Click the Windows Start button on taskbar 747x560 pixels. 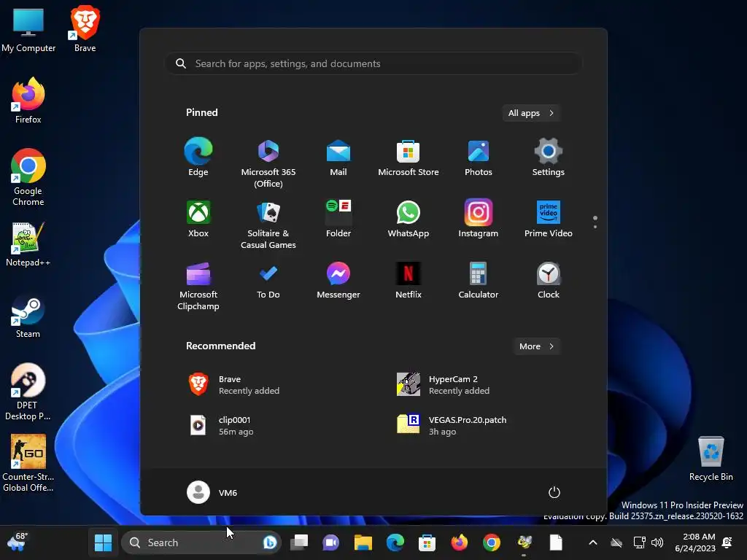click(103, 542)
